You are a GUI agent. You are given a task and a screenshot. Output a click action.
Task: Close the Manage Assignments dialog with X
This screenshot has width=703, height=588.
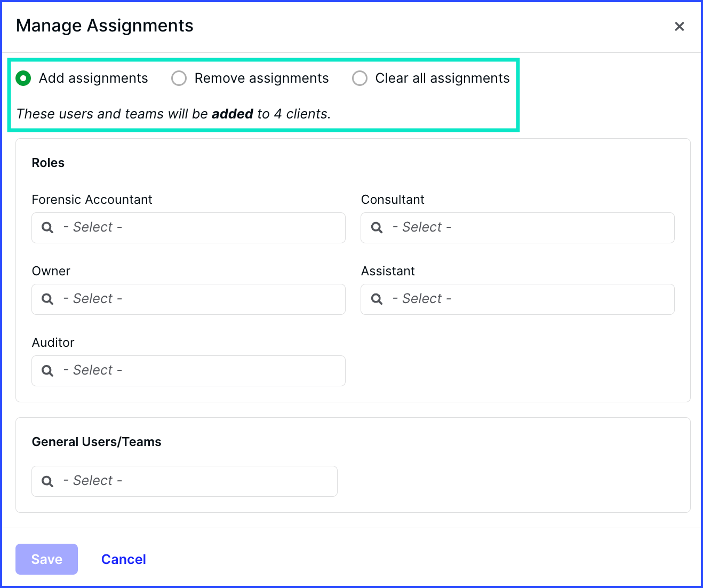679,27
